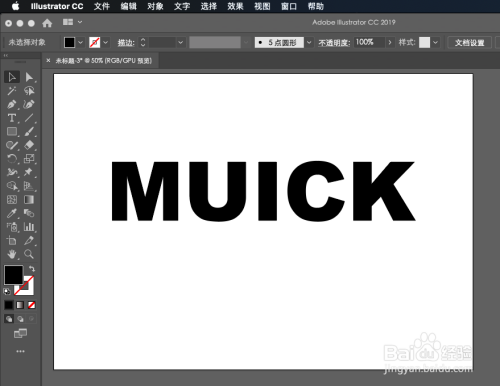The image size is (500, 386).
Task: Open the Apple menu
Action: click(15, 6)
